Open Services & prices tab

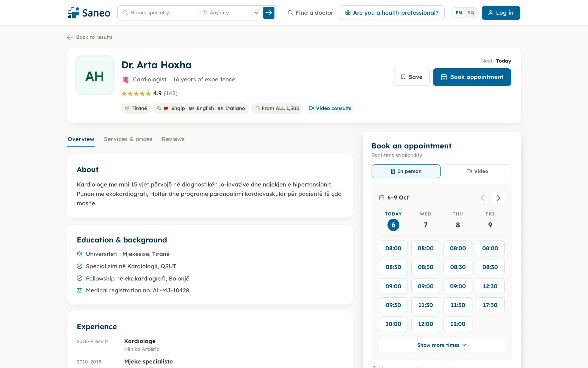pos(128,139)
